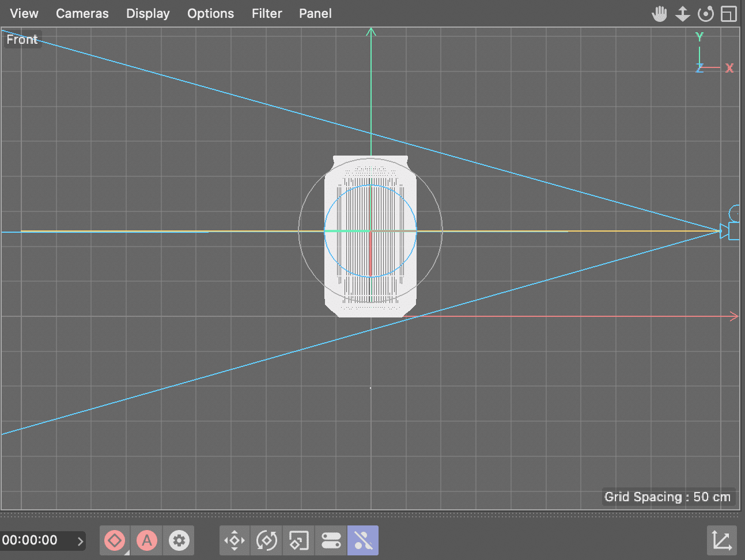Toggle Autokeying with the red A button
Screen dimensions: 745x560
coord(147,540)
